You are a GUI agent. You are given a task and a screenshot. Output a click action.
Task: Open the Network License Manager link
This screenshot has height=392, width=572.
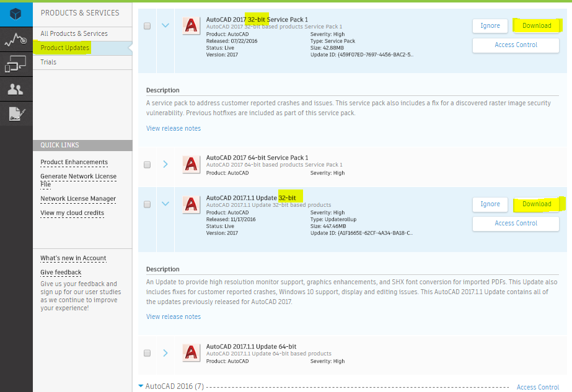[78, 198]
